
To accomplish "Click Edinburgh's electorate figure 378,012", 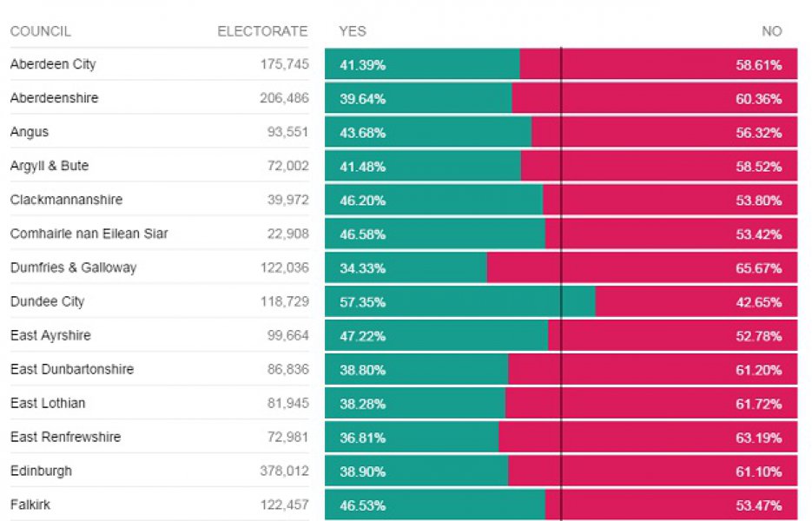I will click(284, 472).
